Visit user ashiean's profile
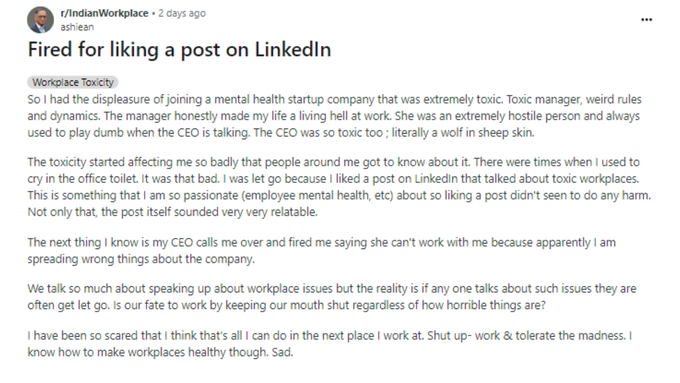 [x=77, y=27]
